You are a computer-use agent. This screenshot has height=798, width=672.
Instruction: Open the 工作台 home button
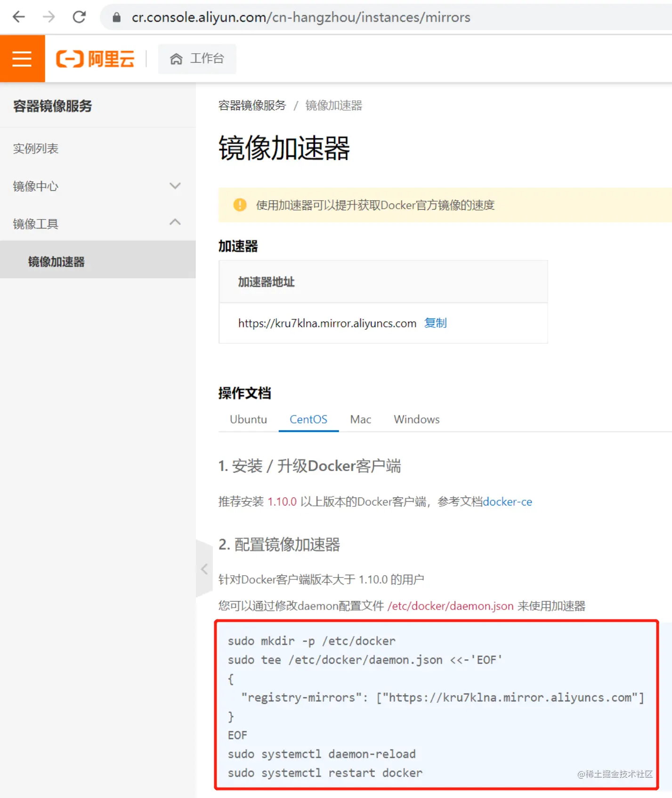197,59
